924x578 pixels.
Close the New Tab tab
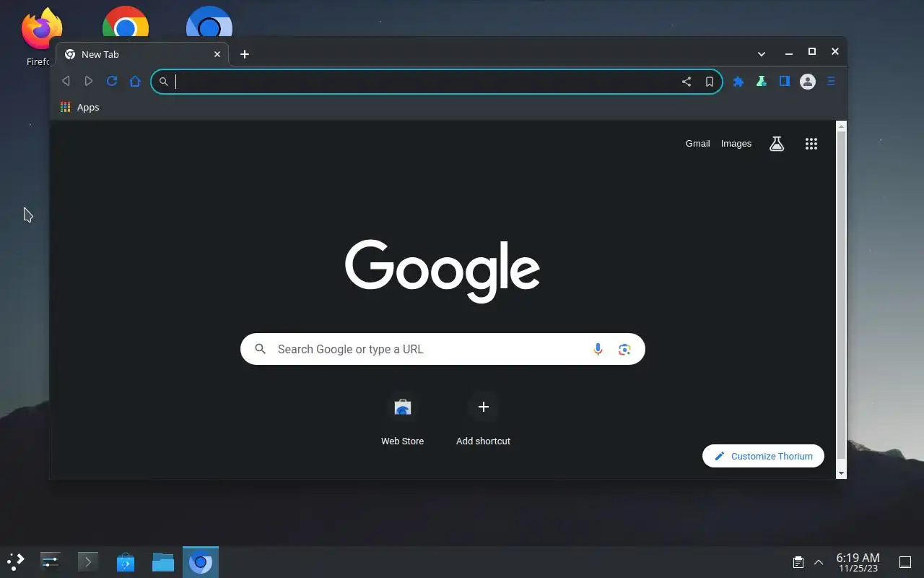coord(217,54)
